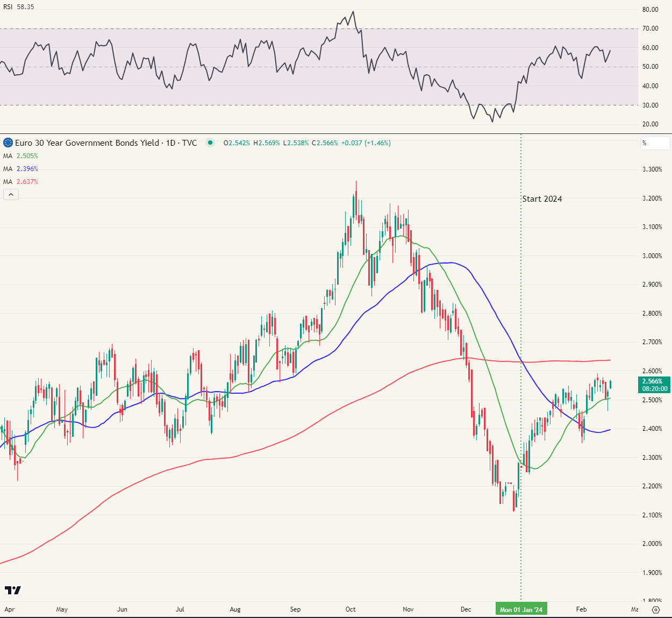
Task: Collapse the indicator legend with chevron
Action: [x=11, y=194]
